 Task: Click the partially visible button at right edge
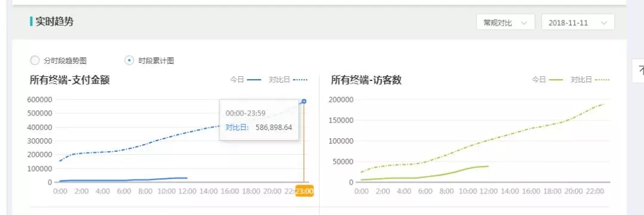click(638, 71)
